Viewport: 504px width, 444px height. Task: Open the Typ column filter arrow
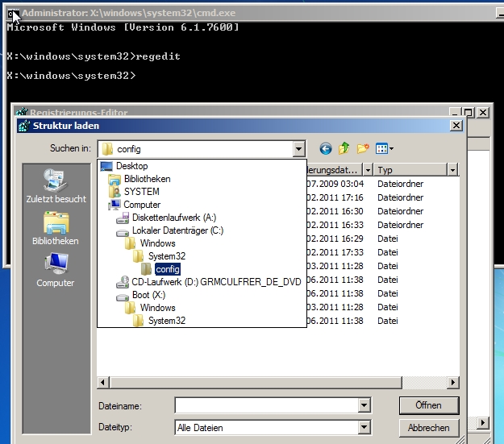(452, 170)
